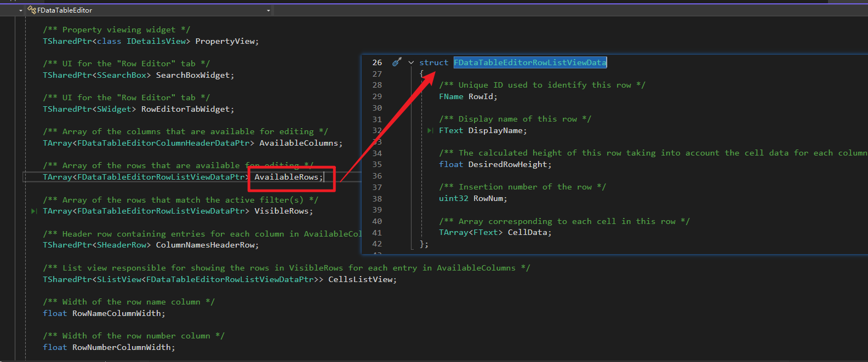
Task: Click the FDataTableEditorColumnHeaderDataPtr type
Action: tap(164, 143)
